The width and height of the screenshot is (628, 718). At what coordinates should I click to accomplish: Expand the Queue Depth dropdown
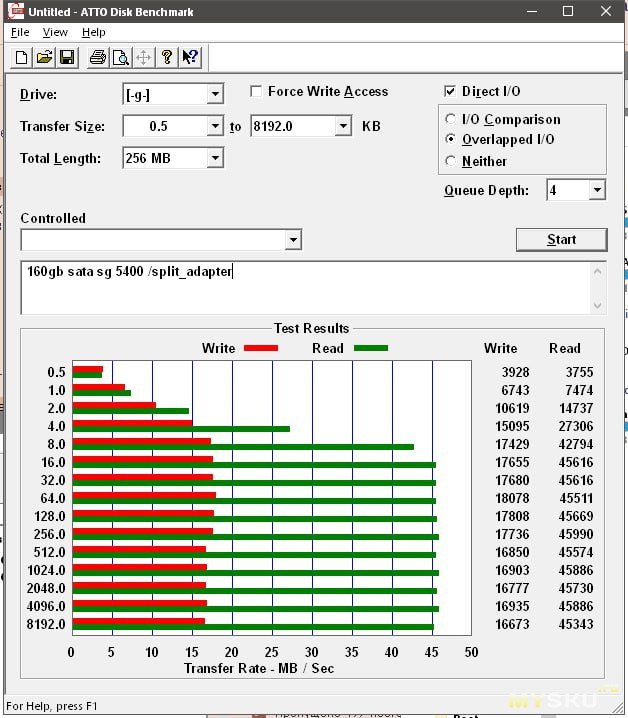[x=597, y=190]
